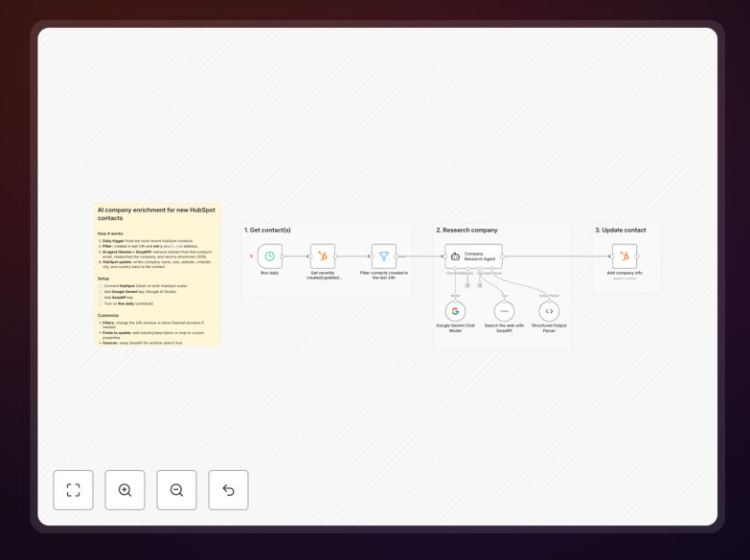Click the 'Setup' heading in the note
This screenshot has height=560, width=750.
[x=103, y=279]
